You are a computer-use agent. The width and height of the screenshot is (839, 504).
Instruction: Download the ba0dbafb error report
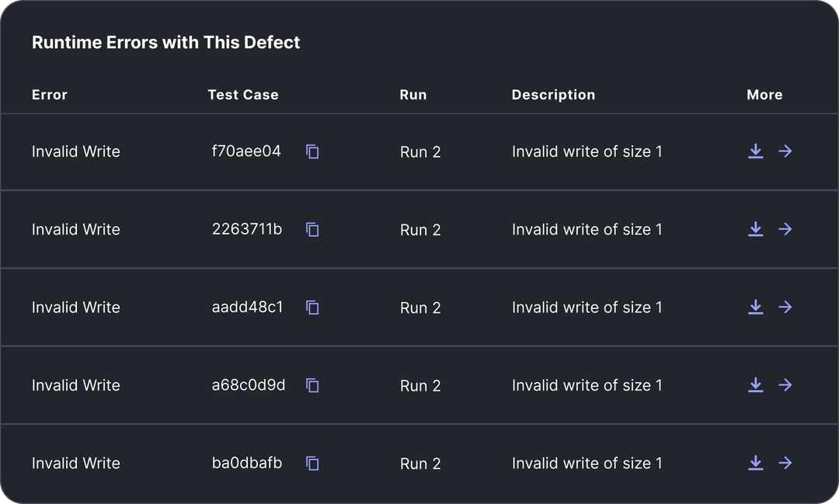[756, 463]
